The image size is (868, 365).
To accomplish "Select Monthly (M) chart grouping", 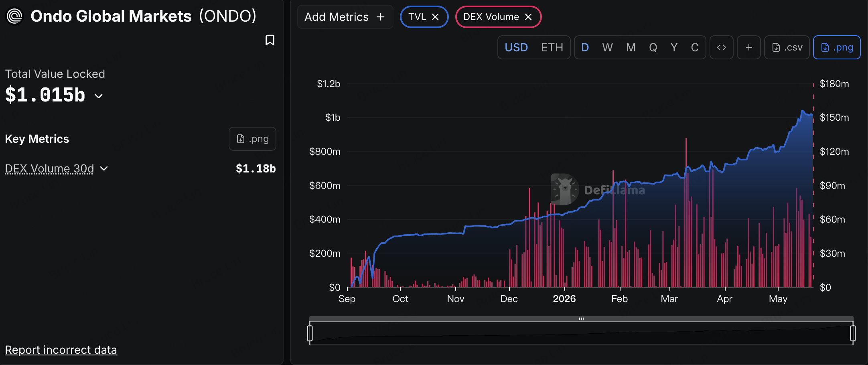I will coord(631,47).
